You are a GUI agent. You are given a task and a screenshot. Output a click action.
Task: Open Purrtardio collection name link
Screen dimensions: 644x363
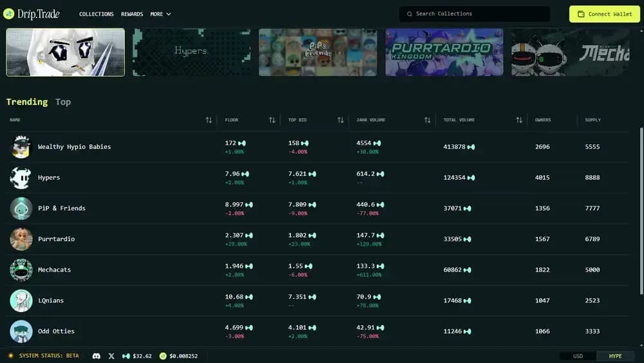[56, 239]
